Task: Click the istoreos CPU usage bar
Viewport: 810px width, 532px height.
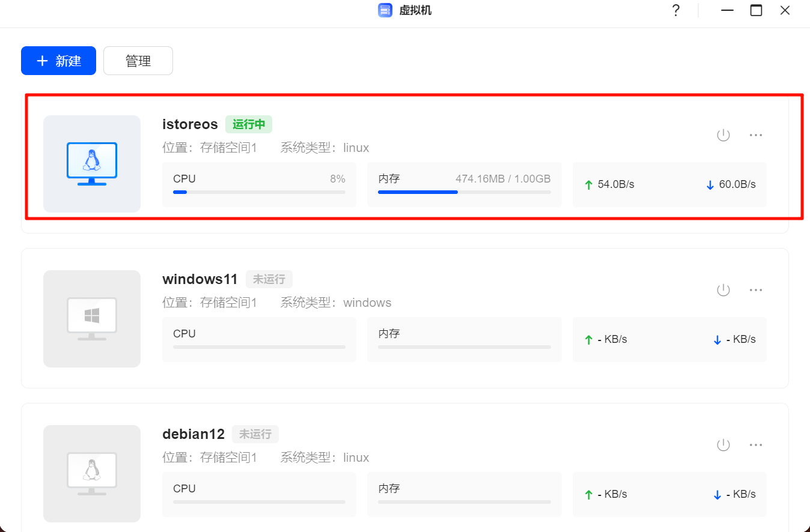Action: [259, 192]
